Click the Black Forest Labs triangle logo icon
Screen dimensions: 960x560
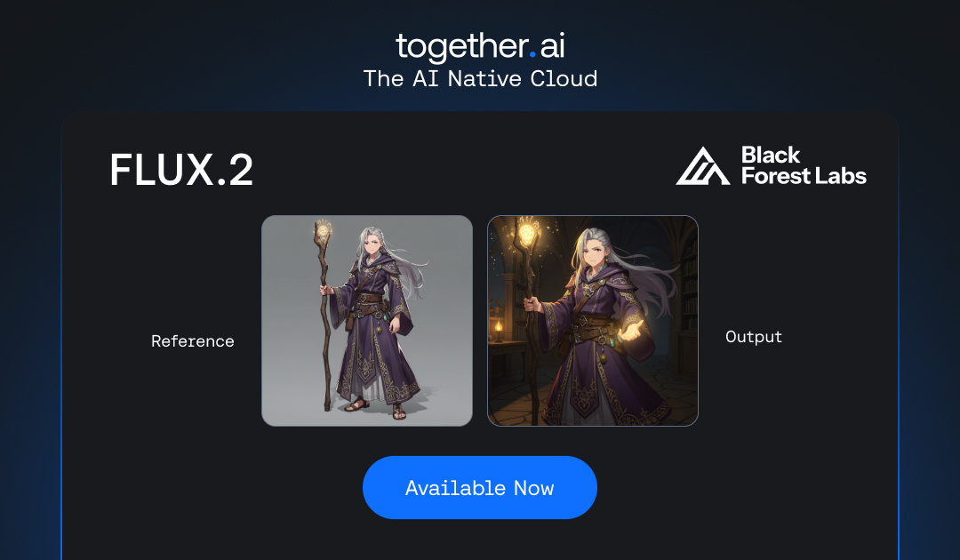point(703,166)
